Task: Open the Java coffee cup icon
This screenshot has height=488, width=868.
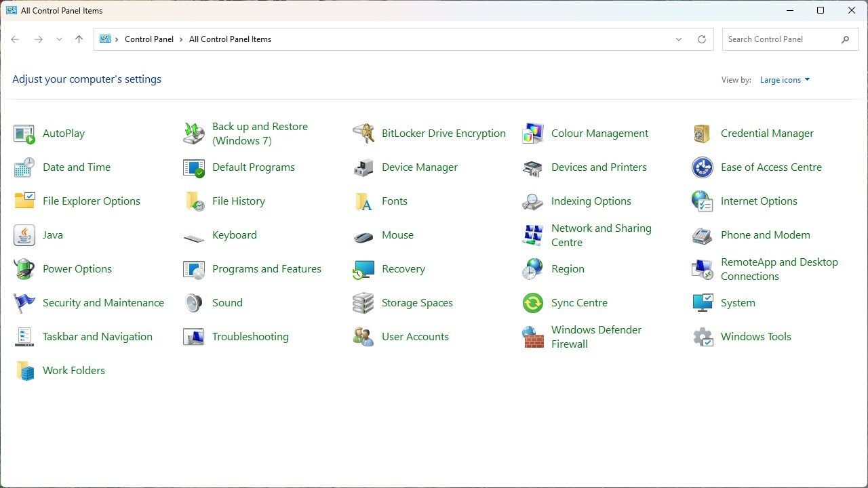Action: 24,235
